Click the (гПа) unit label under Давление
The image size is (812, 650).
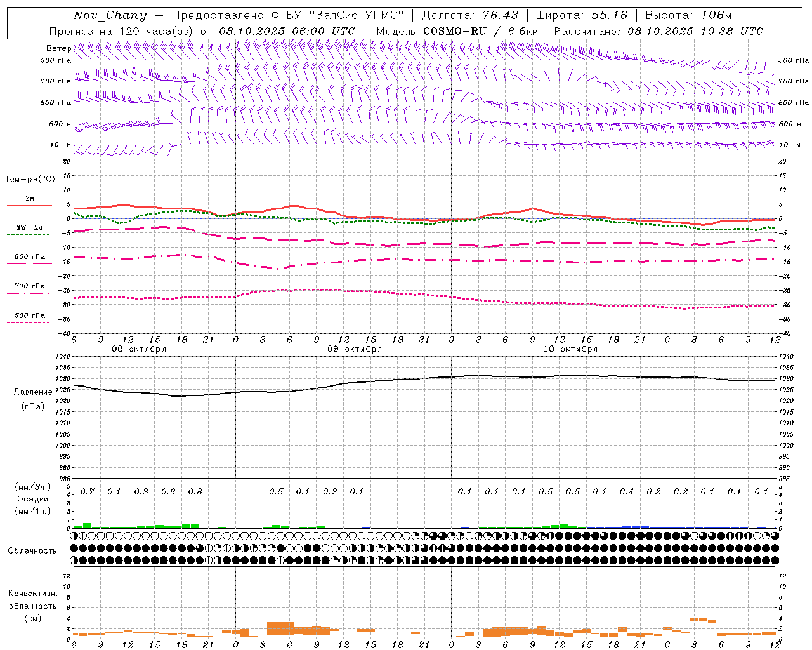(x=33, y=407)
